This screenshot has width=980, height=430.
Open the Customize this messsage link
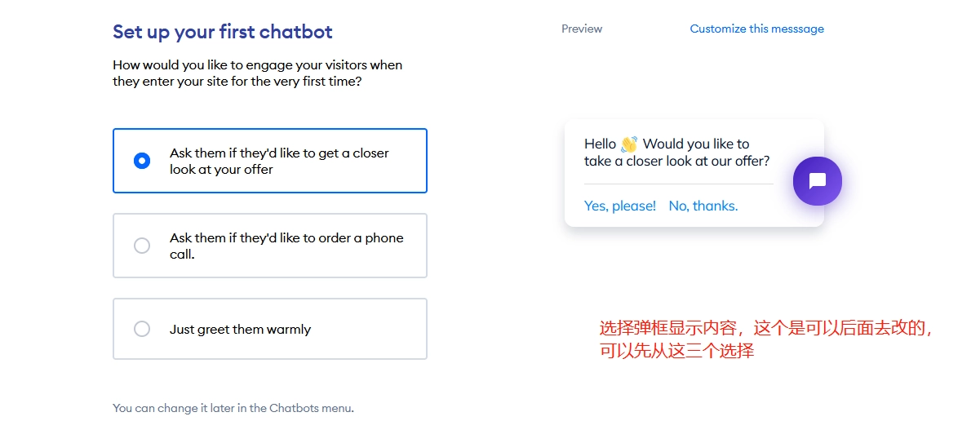[756, 29]
